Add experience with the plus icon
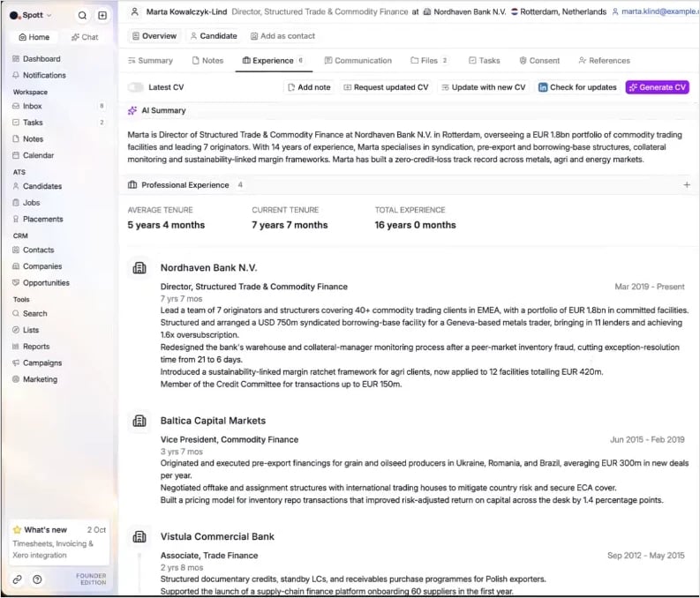 (687, 185)
